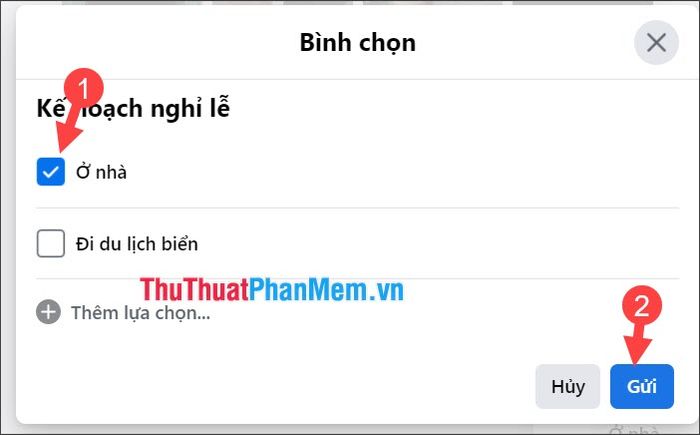
Task: Uncheck the Ở nhà checkbox
Action: [x=50, y=171]
